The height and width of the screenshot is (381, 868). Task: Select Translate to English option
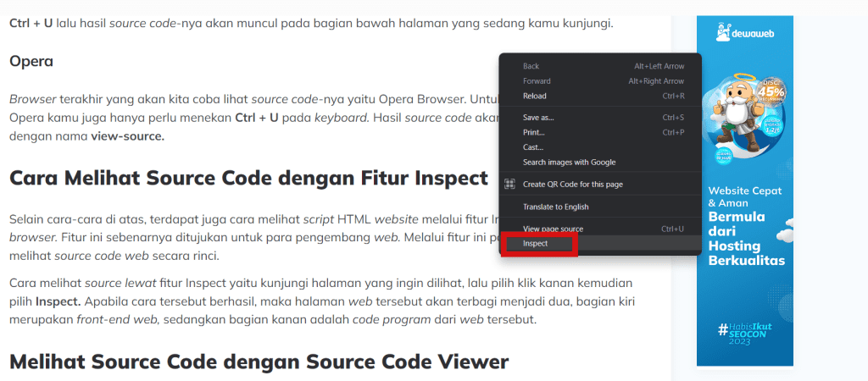555,207
